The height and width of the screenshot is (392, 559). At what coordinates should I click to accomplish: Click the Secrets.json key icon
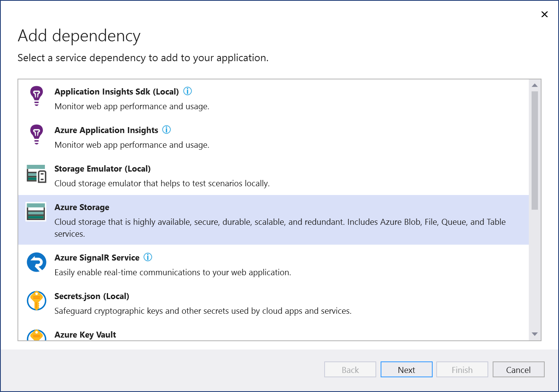[x=36, y=301]
